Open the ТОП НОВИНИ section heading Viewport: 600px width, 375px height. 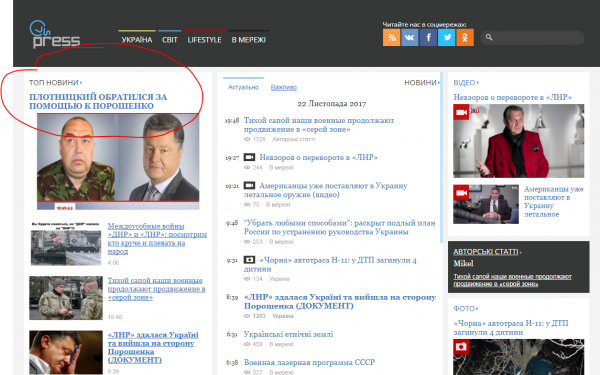coord(55,83)
